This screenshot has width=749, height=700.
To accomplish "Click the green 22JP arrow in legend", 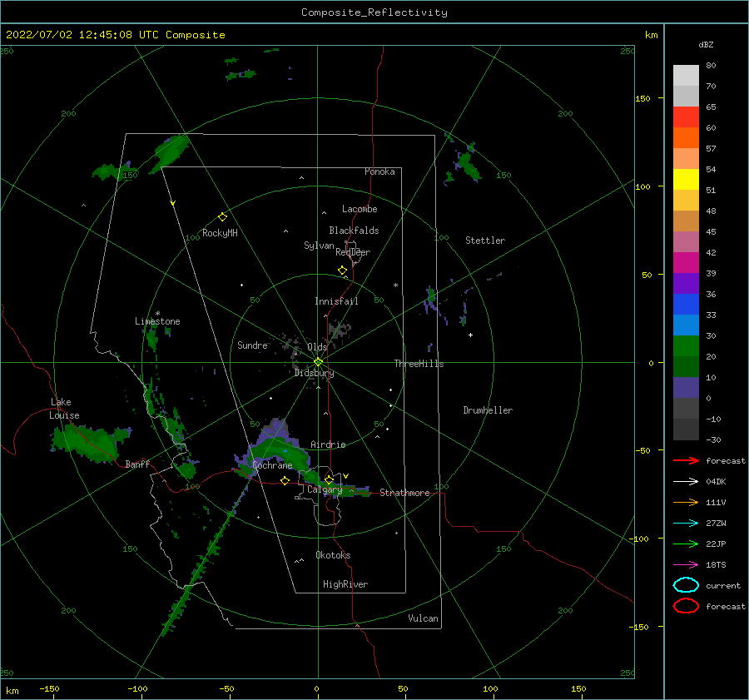I will point(686,544).
